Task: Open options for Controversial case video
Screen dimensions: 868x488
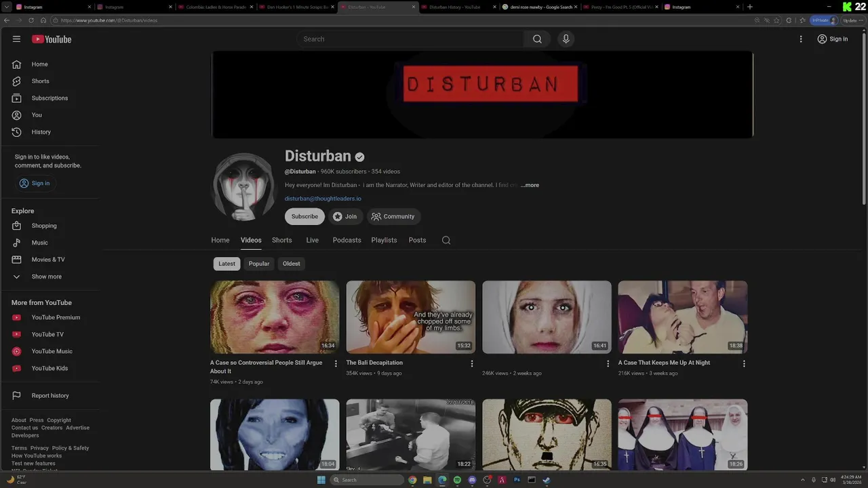Action: 336,364
